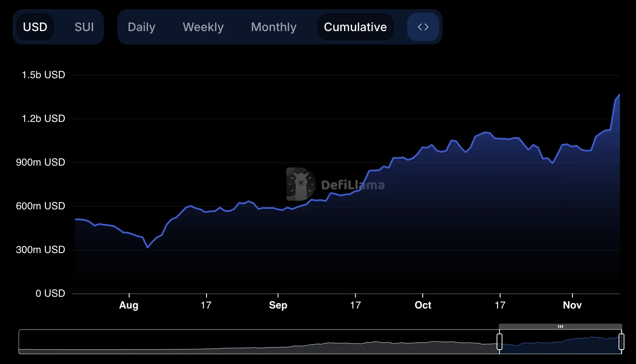Select the Daily interval tab

pyautogui.click(x=141, y=27)
